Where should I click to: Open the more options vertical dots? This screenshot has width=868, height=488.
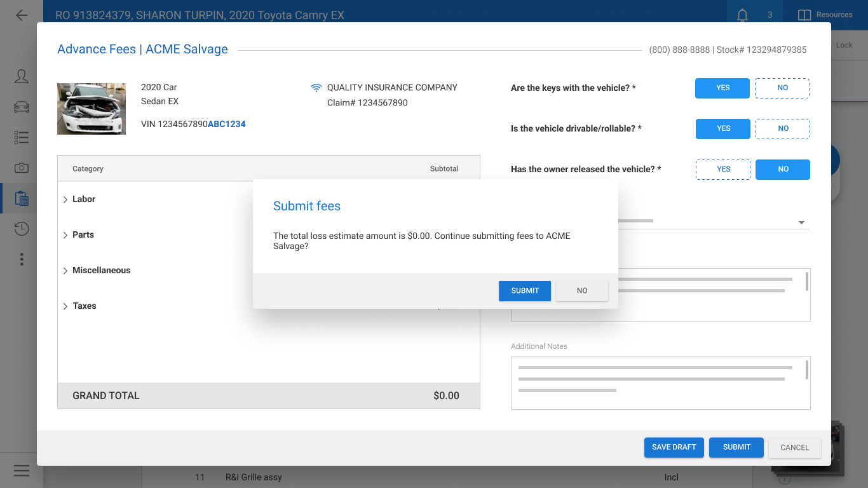point(22,259)
